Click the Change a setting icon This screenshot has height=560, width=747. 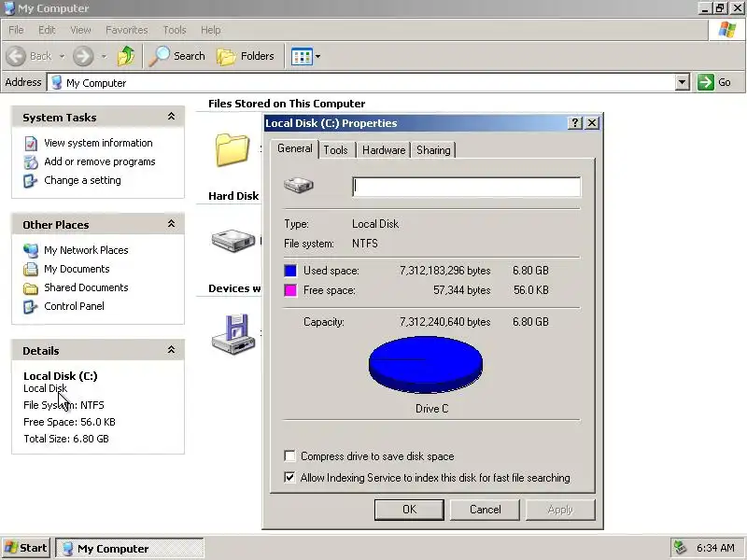[31, 181]
